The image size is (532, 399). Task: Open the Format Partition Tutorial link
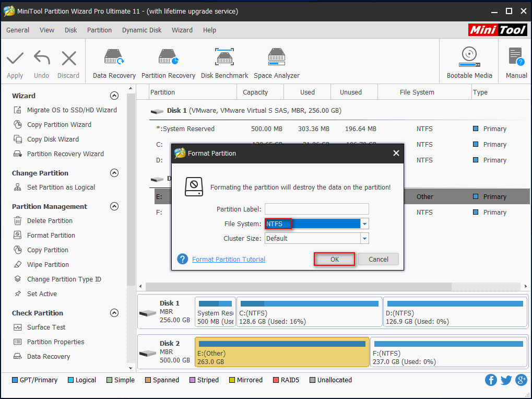tap(228, 259)
